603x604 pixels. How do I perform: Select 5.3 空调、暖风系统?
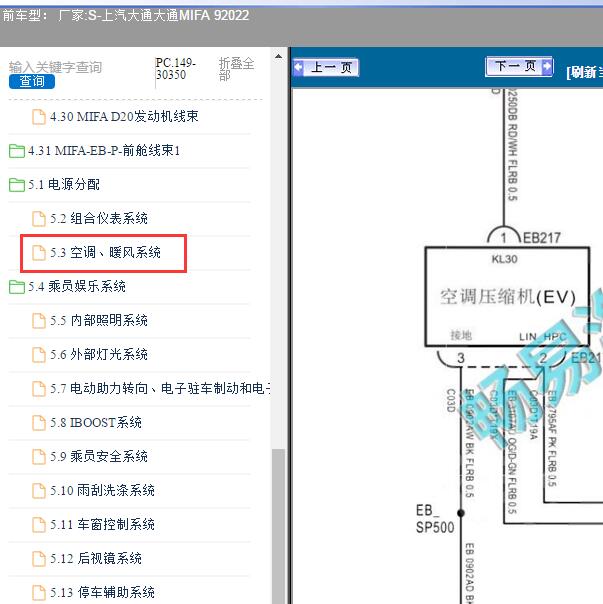pos(105,252)
